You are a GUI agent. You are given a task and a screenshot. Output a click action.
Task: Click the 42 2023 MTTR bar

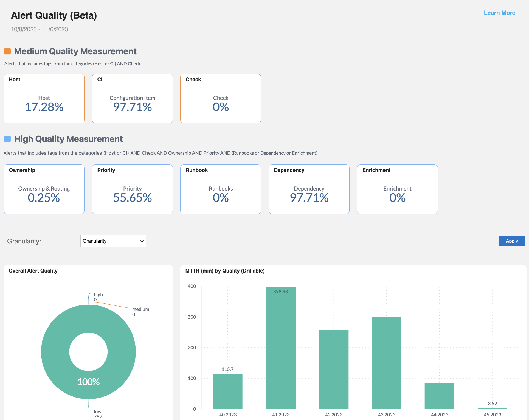[x=333, y=369]
